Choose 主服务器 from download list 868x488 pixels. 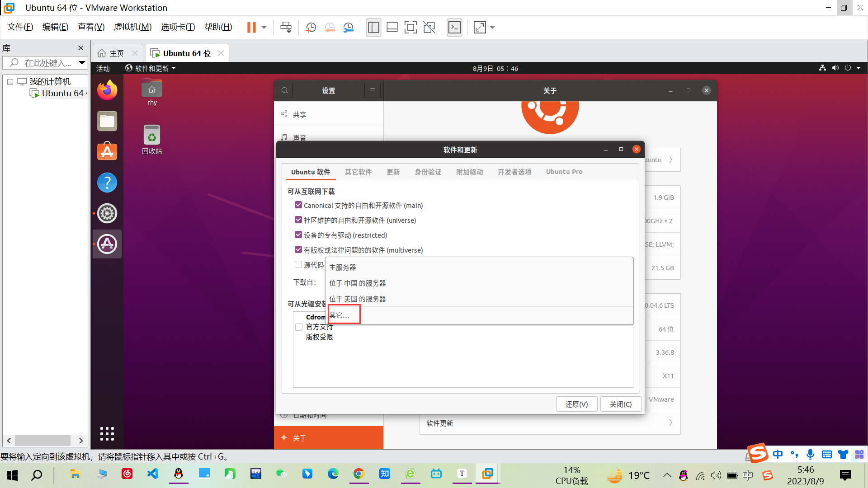coord(480,267)
